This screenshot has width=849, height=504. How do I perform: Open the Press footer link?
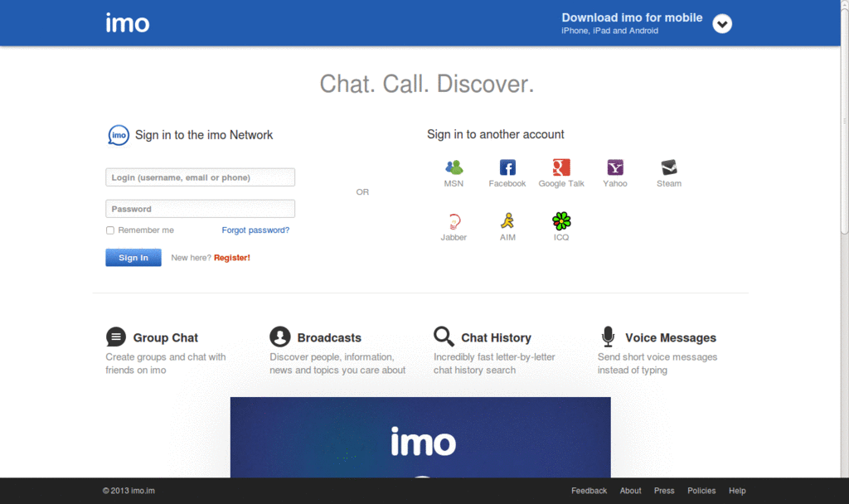pos(664,491)
